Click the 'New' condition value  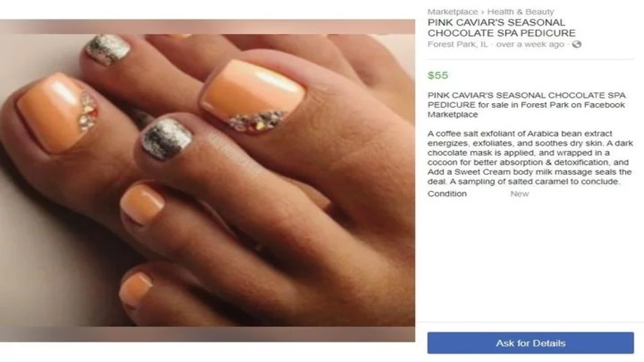(520, 193)
